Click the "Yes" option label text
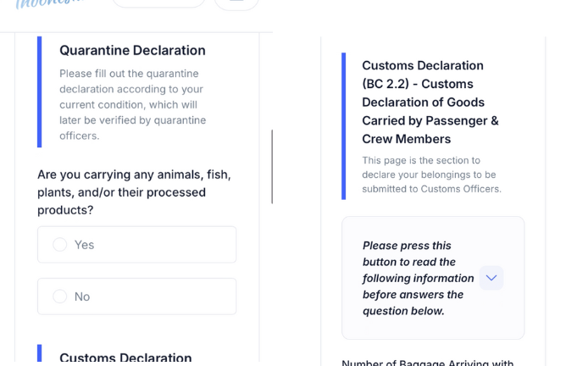588x366 pixels. [x=84, y=245]
